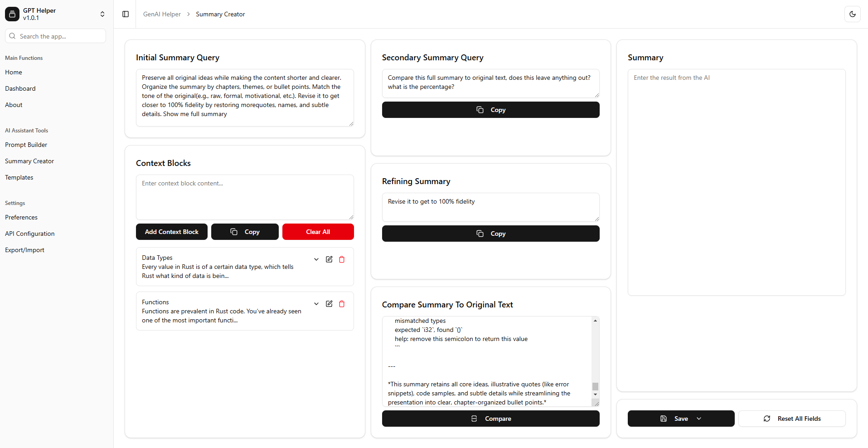Expand the Functions context block
The height and width of the screenshot is (448, 868).
click(x=316, y=304)
